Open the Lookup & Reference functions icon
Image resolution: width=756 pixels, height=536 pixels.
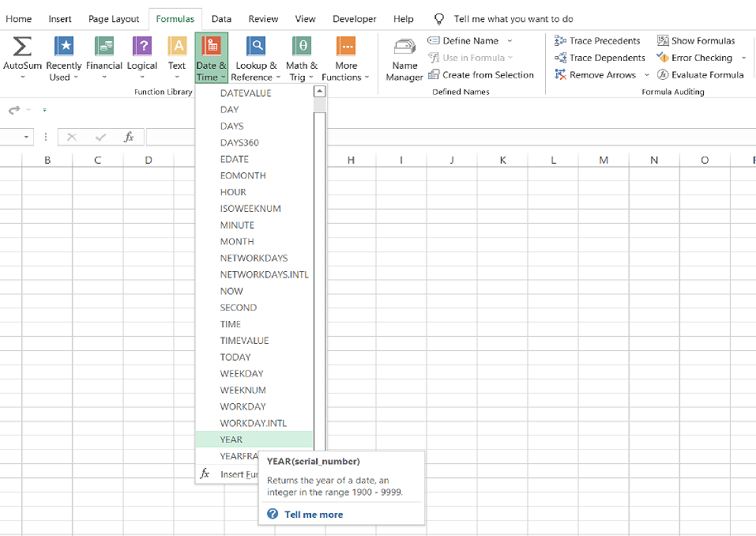256,47
